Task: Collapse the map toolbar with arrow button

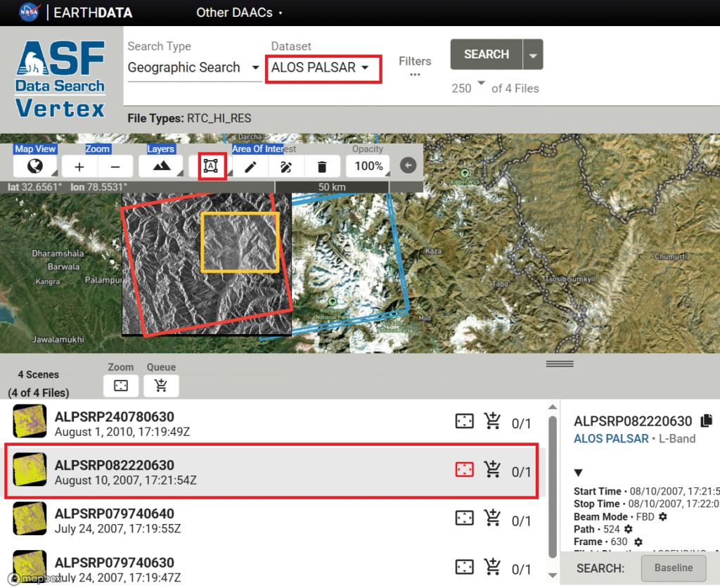Action: click(409, 165)
